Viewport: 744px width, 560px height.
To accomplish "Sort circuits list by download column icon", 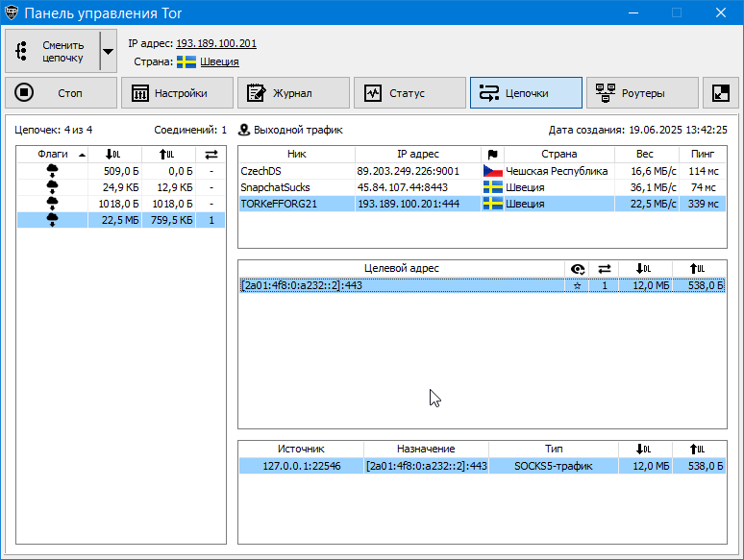I will (112, 154).
